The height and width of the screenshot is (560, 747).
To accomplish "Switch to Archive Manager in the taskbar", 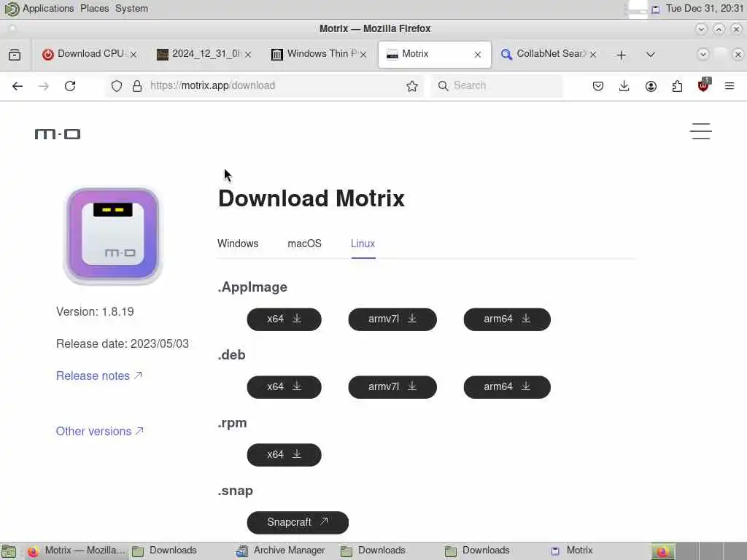I will 282,551.
